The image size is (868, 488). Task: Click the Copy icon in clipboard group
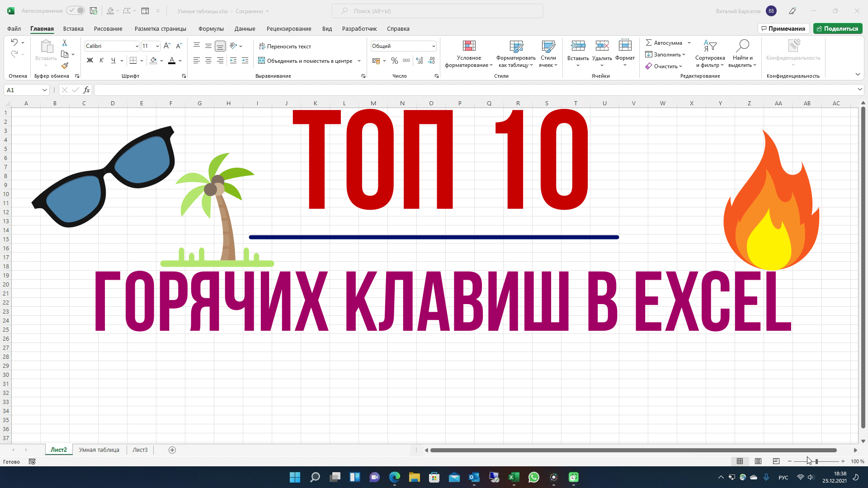[65, 54]
